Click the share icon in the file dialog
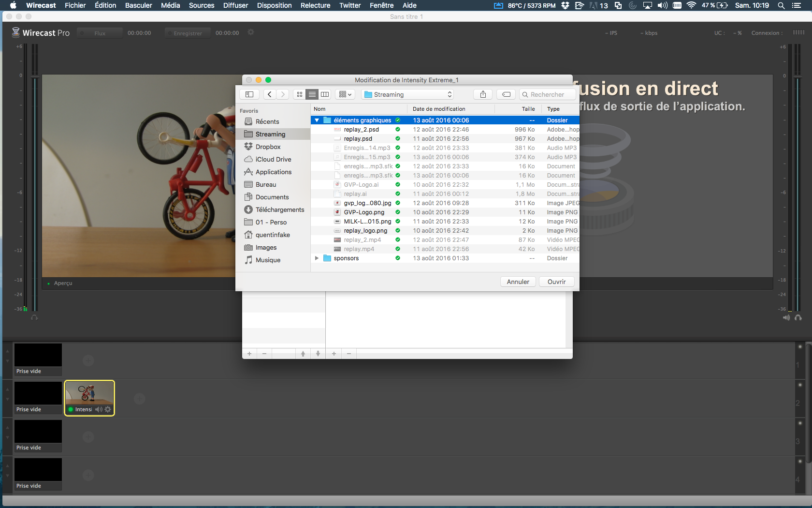 (483, 94)
